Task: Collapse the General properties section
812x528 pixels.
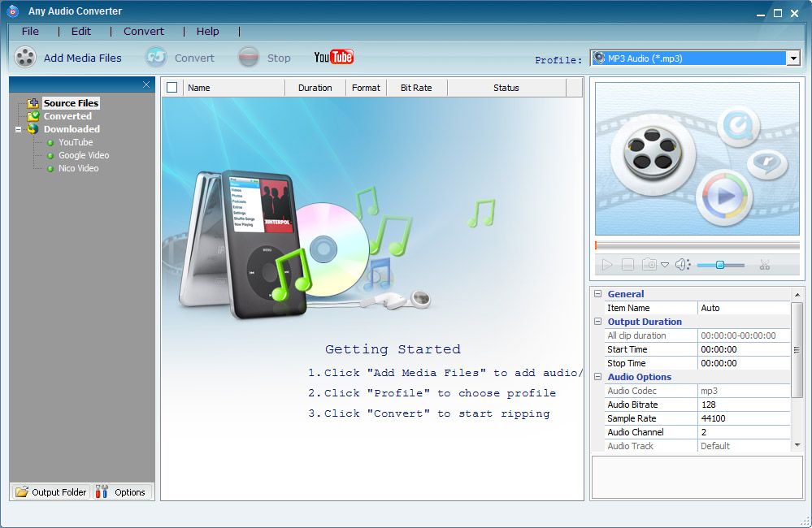Action: pyautogui.click(x=597, y=293)
